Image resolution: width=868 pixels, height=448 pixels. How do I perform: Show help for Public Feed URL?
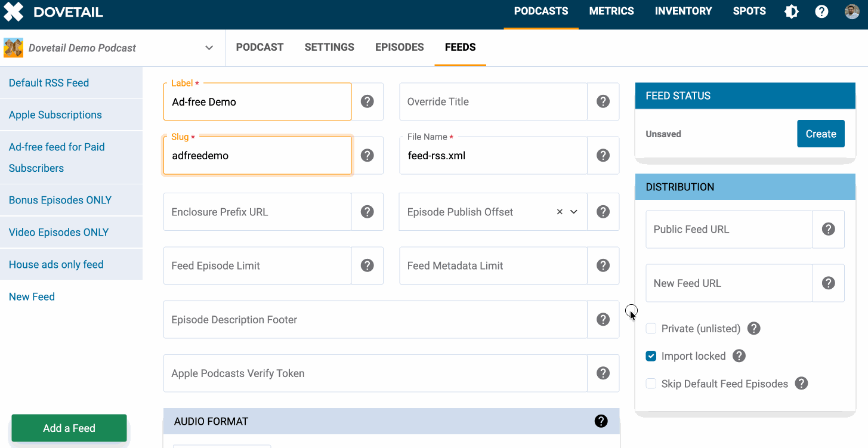[828, 229]
